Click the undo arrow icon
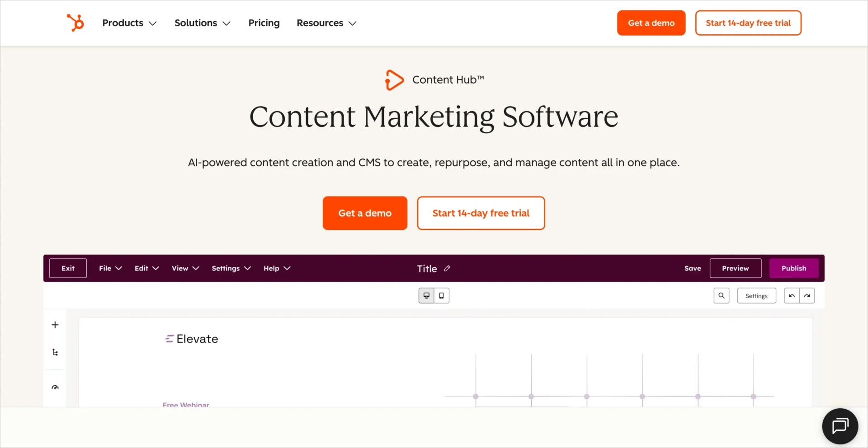 [x=792, y=296]
